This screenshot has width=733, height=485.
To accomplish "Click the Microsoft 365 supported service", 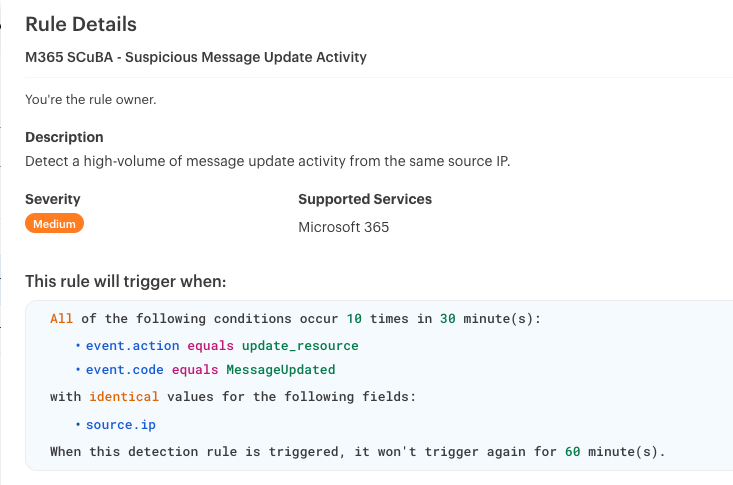I will tap(344, 227).
